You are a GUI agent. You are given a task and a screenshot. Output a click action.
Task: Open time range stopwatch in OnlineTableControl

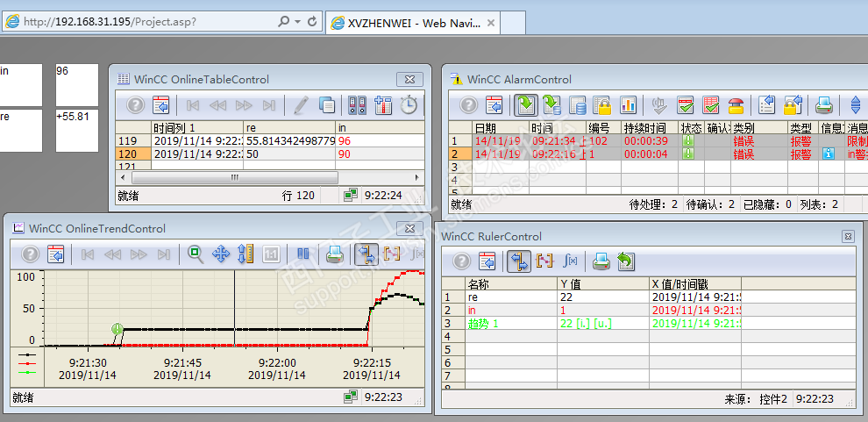point(409,104)
